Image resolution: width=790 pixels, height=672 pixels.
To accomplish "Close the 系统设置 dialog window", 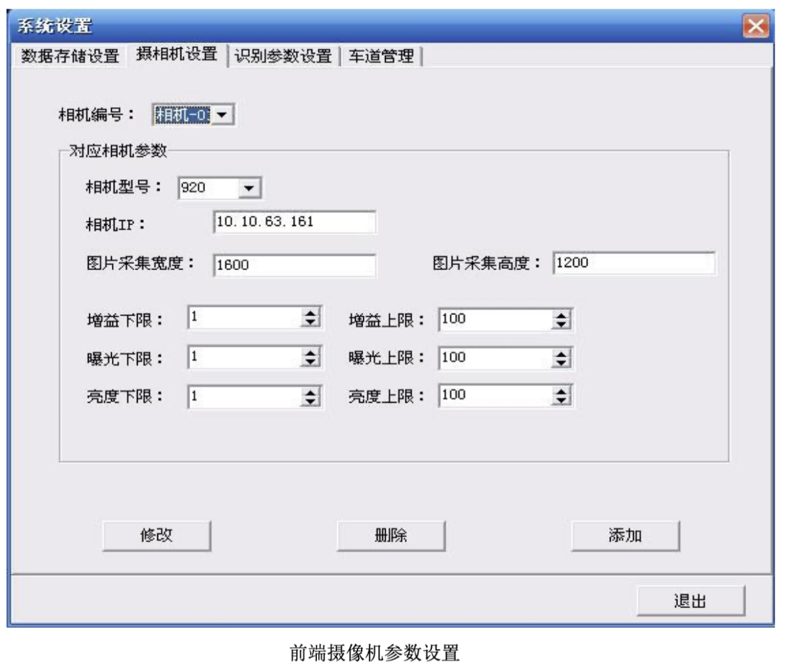I will [755, 26].
